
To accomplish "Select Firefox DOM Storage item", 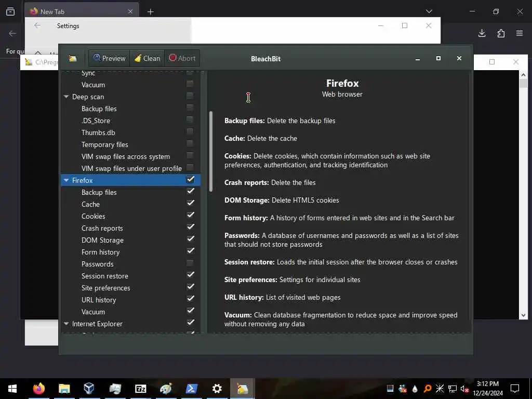I will click(102, 240).
